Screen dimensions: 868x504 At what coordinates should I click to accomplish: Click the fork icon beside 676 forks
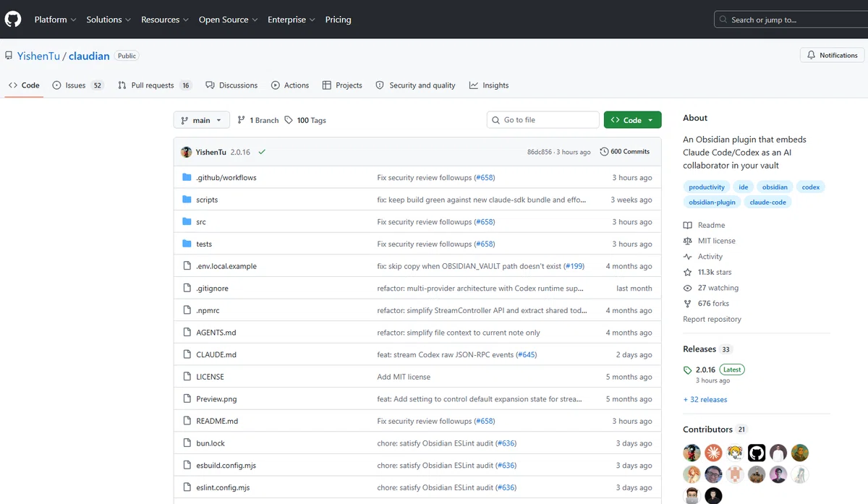(688, 304)
